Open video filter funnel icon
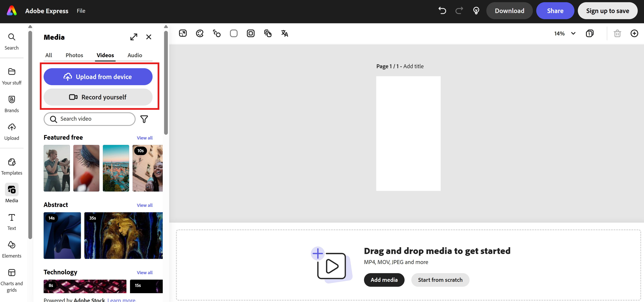 pyautogui.click(x=144, y=119)
